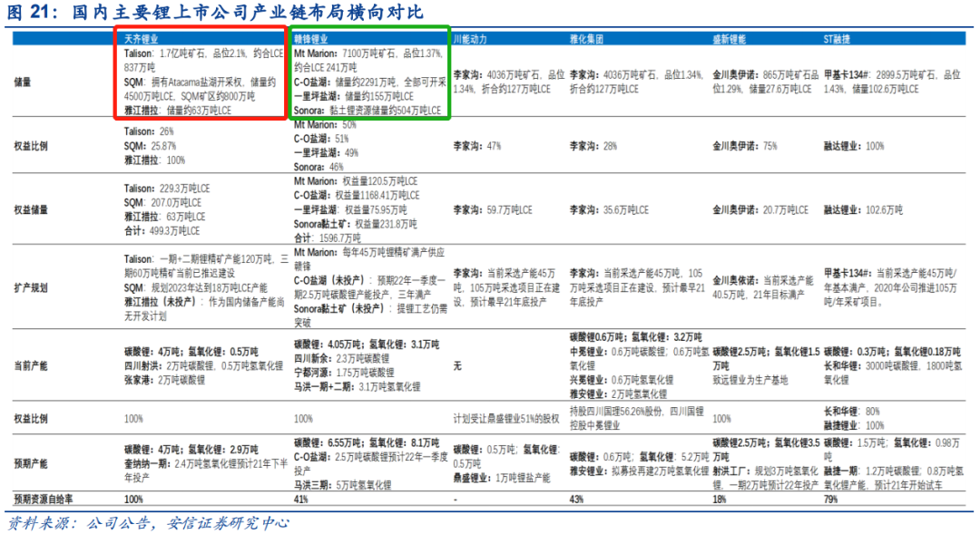Screen dimensions: 980x534
Task: Click the 权益比例 label above 权益储量
Action: pos(31,146)
